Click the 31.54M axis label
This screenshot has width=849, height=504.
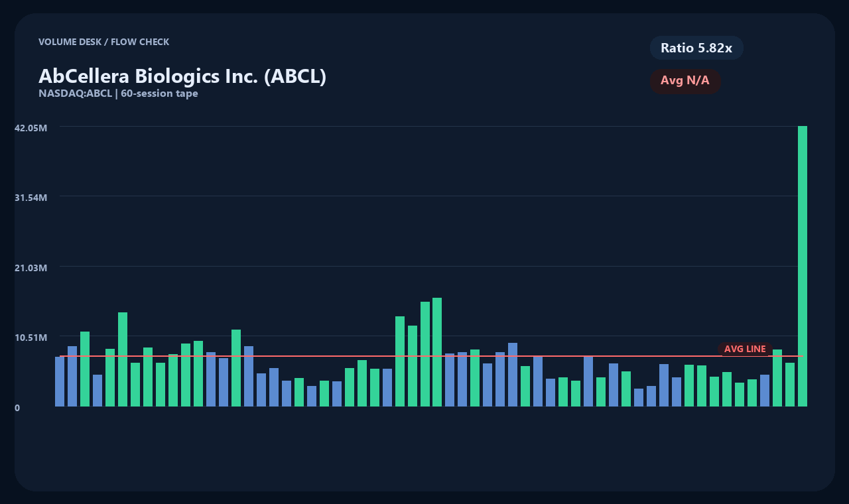click(x=31, y=198)
